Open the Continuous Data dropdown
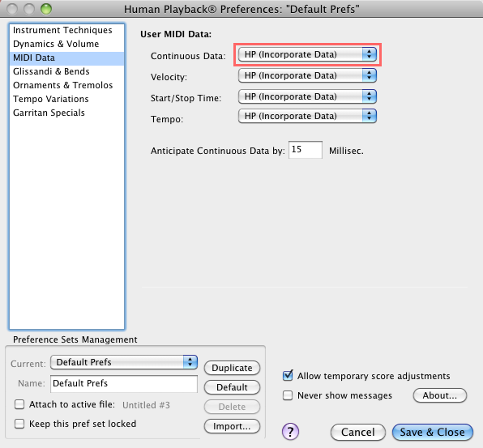The width and height of the screenshot is (483, 448). coord(307,54)
